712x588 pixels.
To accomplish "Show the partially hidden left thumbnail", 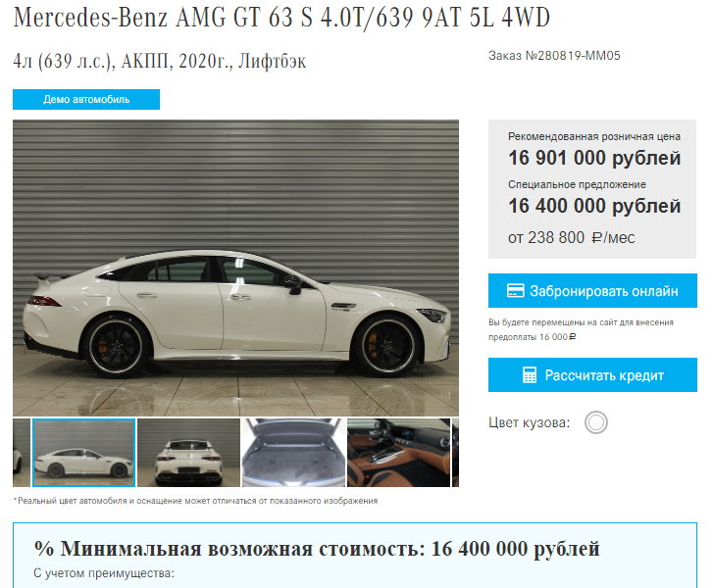I will (x=22, y=453).
